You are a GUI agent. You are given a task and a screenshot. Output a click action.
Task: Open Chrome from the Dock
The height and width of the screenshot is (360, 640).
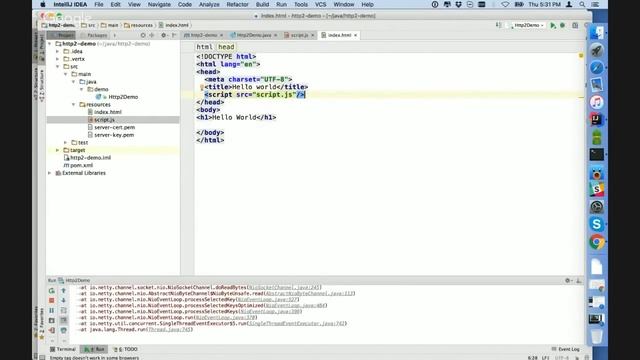[596, 242]
